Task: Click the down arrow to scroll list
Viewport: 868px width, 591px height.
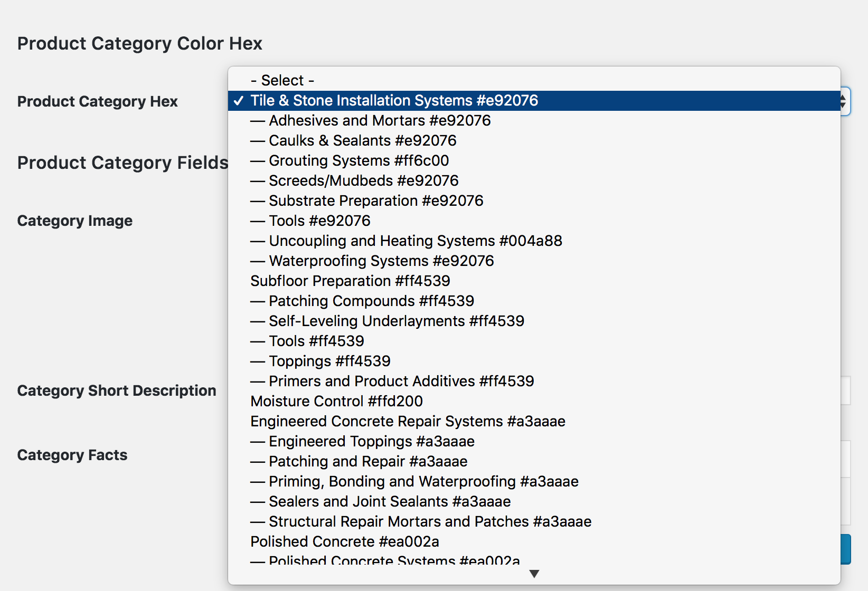Action: [534, 574]
